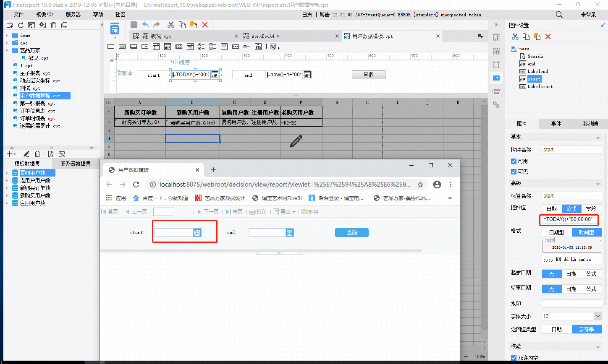608x364 pixels.
Task: Cut widget in 控件设置 panel
Action: point(515,36)
